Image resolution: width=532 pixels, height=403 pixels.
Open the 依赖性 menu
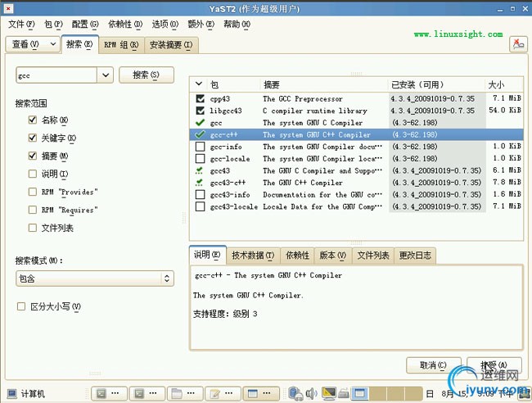pyautogui.click(x=125, y=24)
